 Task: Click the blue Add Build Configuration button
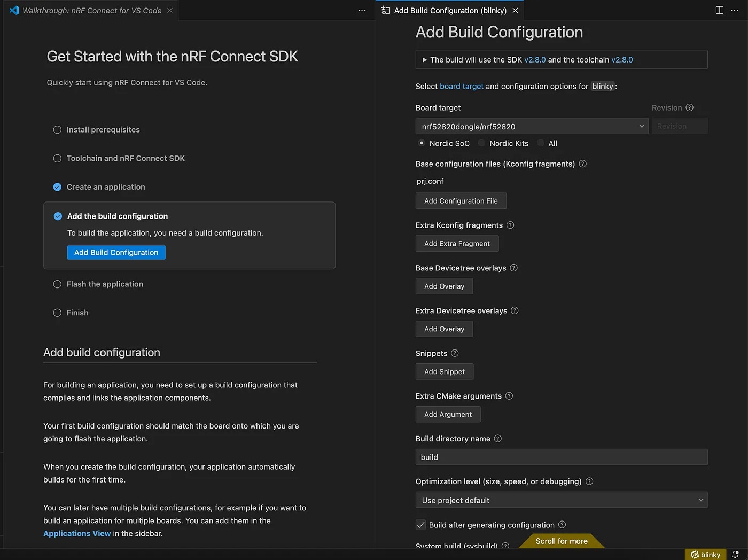pyautogui.click(x=116, y=253)
